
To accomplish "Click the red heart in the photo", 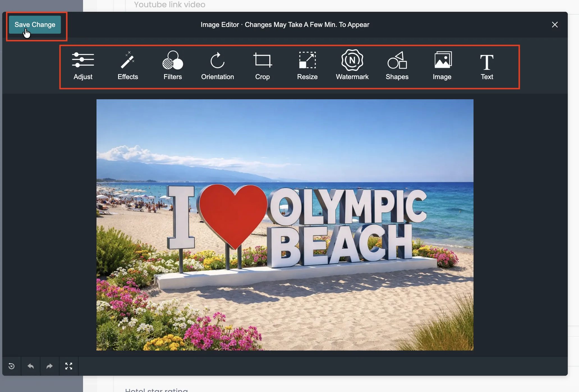I will [233, 213].
